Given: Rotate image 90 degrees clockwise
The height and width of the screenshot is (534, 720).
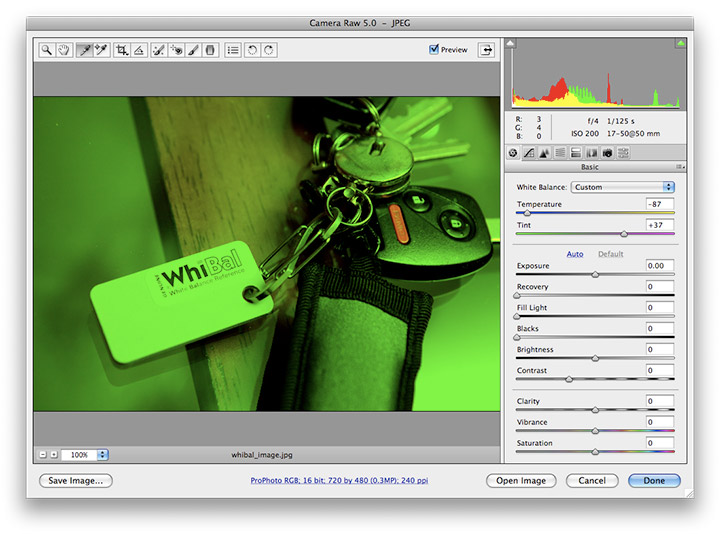Looking at the screenshot, I should 269,50.
